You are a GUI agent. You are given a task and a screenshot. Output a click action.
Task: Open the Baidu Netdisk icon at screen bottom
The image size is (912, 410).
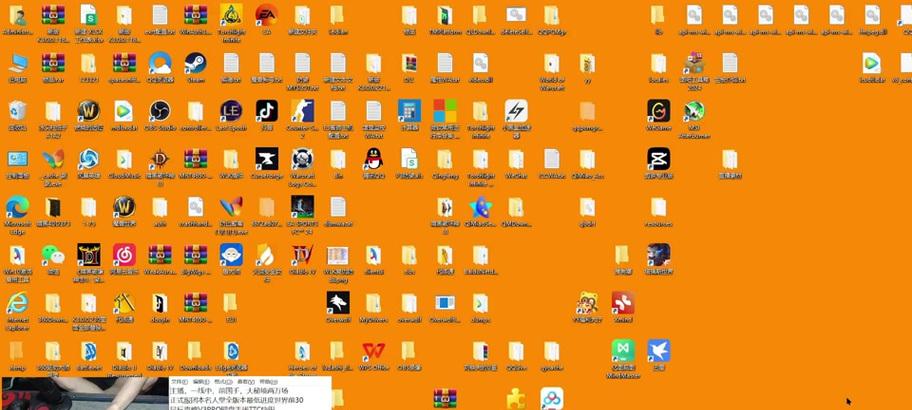(551, 399)
